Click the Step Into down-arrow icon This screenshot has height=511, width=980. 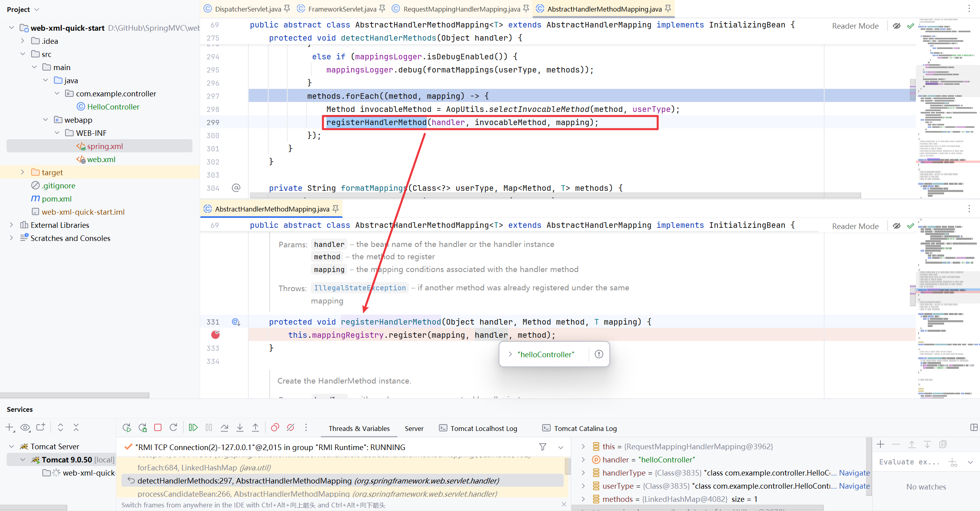[x=240, y=427]
